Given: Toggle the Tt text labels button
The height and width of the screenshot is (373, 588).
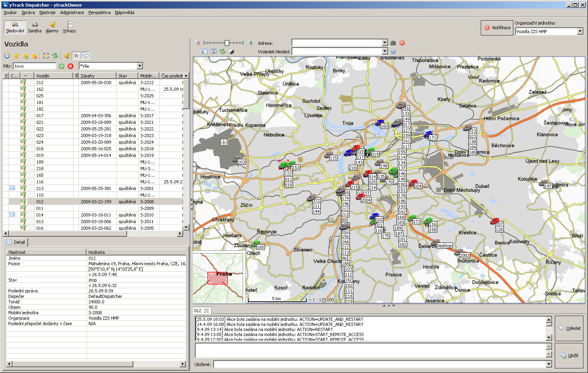Looking at the screenshot, I should pos(76,56).
